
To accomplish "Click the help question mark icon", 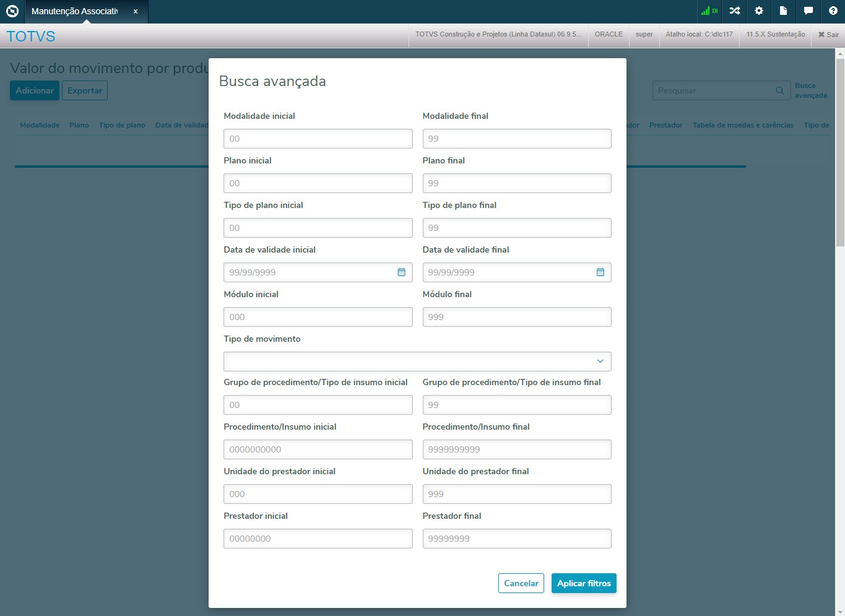I will [x=833, y=11].
